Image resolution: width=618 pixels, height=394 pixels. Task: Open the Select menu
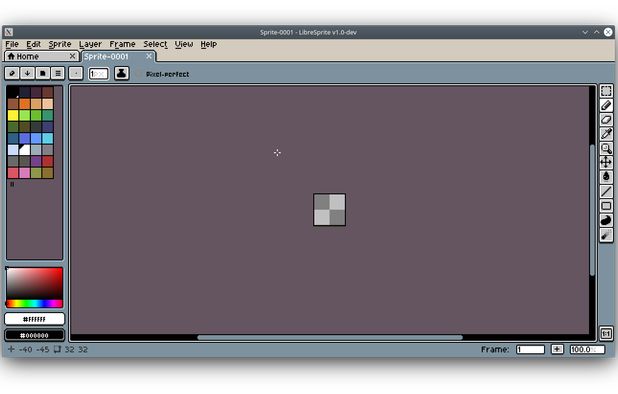coord(155,44)
